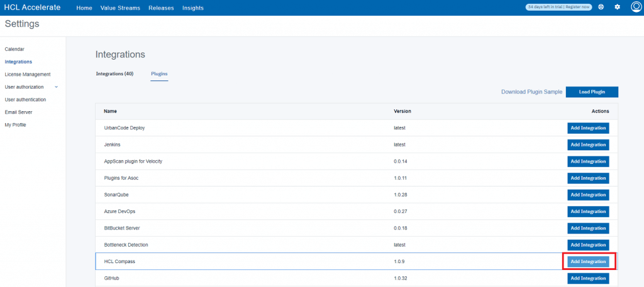Open User authorization in the sidebar
Viewport: 644px width, 287px height.
(x=25, y=87)
